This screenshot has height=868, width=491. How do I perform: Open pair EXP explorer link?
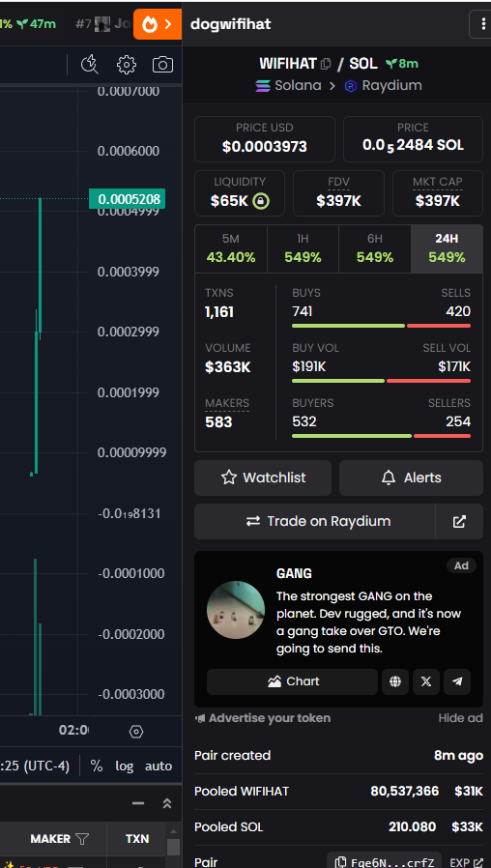(467, 862)
